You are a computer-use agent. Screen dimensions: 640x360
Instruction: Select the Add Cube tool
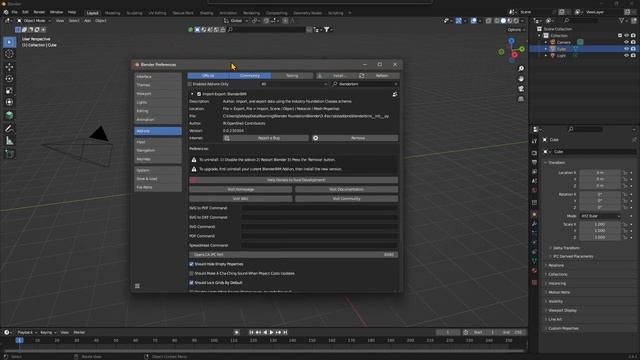pyautogui.click(x=9, y=154)
